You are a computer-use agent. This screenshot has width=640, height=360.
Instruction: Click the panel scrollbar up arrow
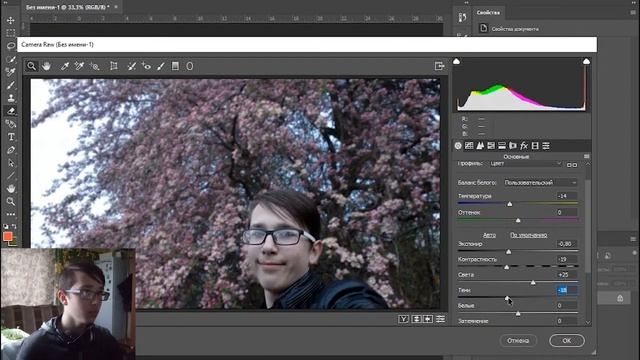[x=588, y=164]
